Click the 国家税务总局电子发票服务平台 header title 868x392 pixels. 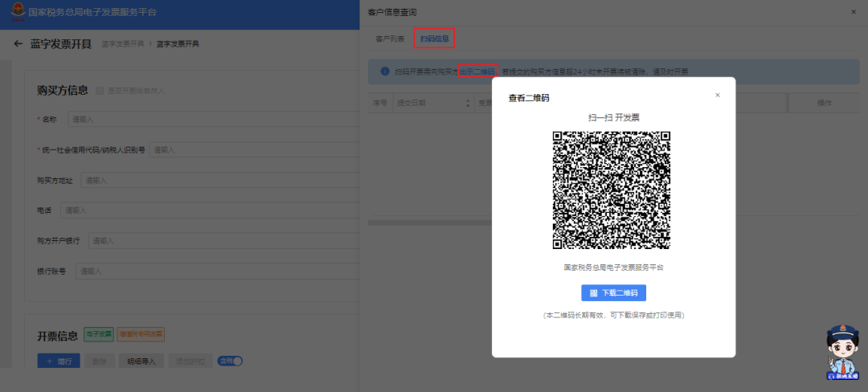[x=92, y=12]
